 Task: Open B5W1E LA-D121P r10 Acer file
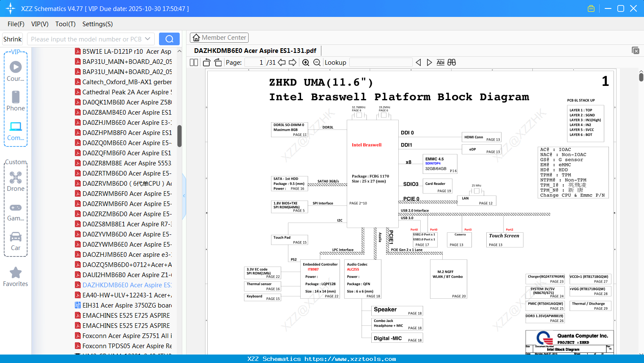coord(123,52)
